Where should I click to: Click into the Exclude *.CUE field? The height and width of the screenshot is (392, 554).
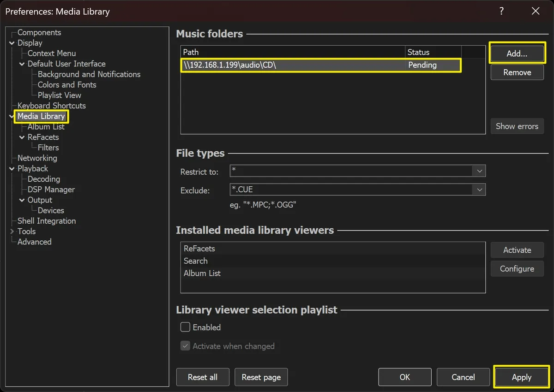(x=351, y=190)
